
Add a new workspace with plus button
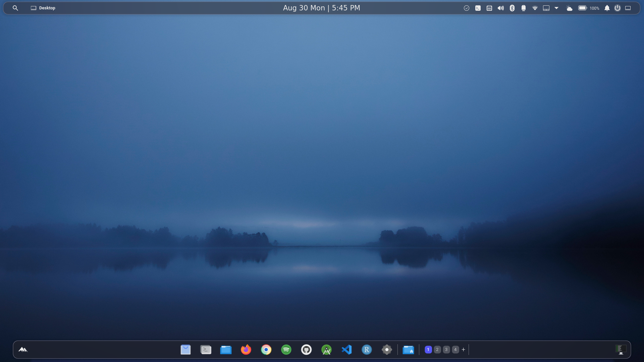[463, 350]
